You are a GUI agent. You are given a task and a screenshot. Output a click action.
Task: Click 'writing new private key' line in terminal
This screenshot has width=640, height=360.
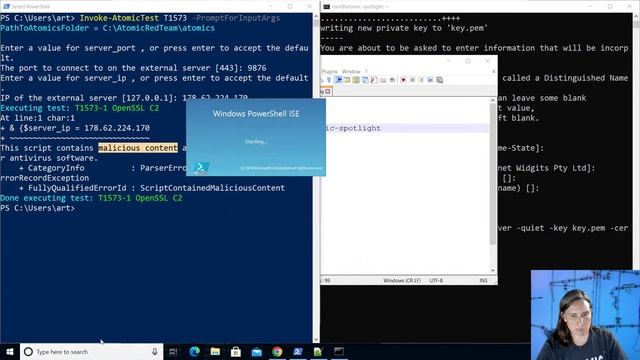pos(404,28)
